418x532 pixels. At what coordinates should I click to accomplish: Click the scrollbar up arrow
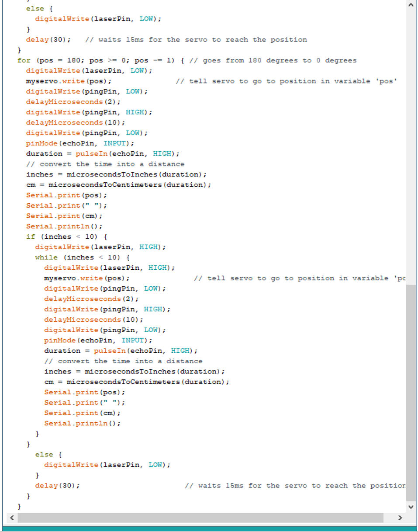[411, 5]
